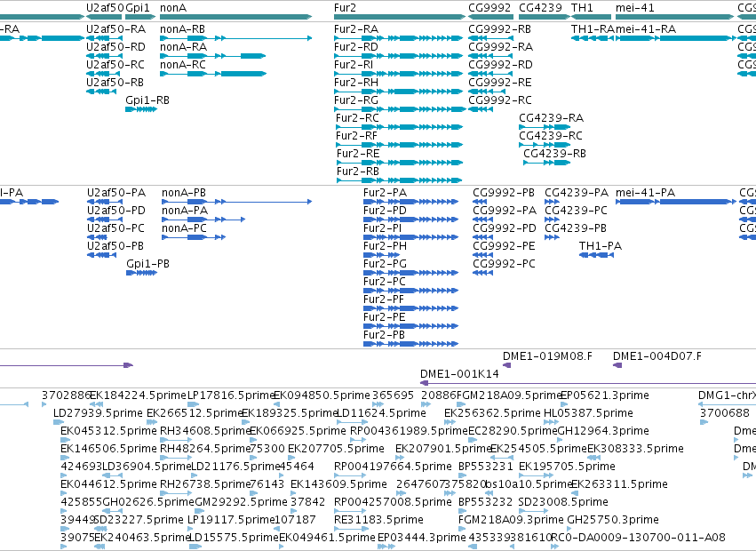Click transcript U2af50-RA
The width and height of the screenshot is (756, 551).
pos(104,38)
